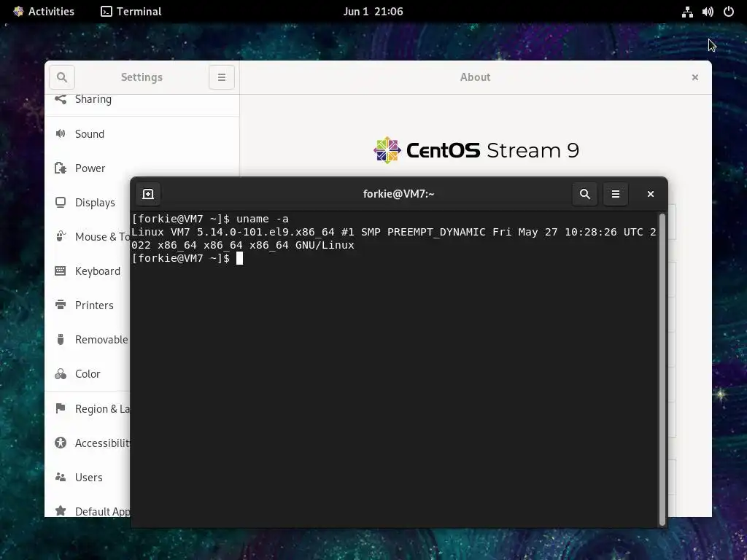
Task: Click the power icon in the top bar
Action: 729,12
